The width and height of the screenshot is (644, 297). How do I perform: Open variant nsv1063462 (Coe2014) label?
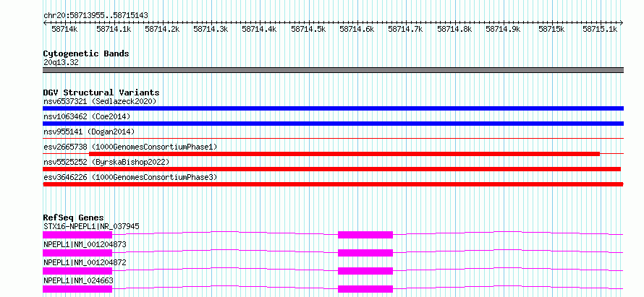tap(87, 116)
